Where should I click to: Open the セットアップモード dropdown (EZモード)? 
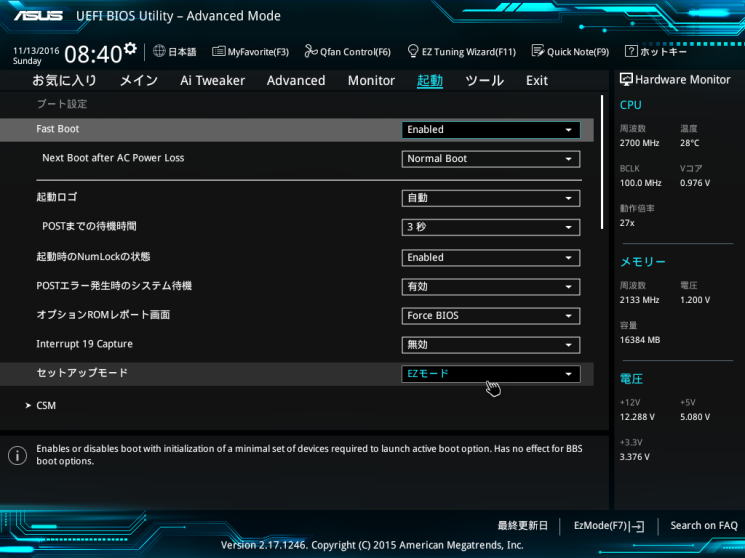pos(491,374)
